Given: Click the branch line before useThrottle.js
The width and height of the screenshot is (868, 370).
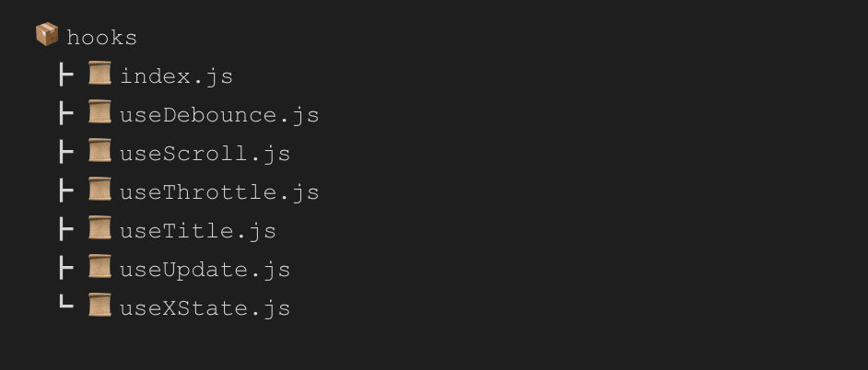Looking at the screenshot, I should click(65, 191).
